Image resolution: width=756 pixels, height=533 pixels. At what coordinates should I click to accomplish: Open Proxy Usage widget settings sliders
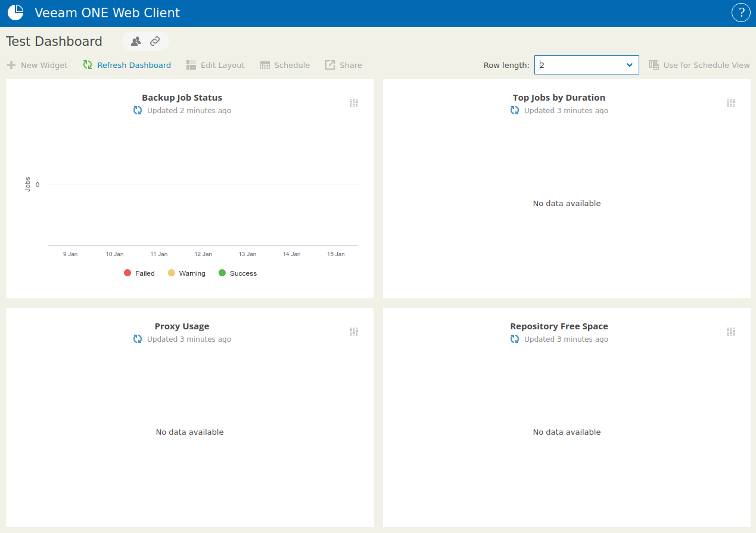pyautogui.click(x=354, y=332)
